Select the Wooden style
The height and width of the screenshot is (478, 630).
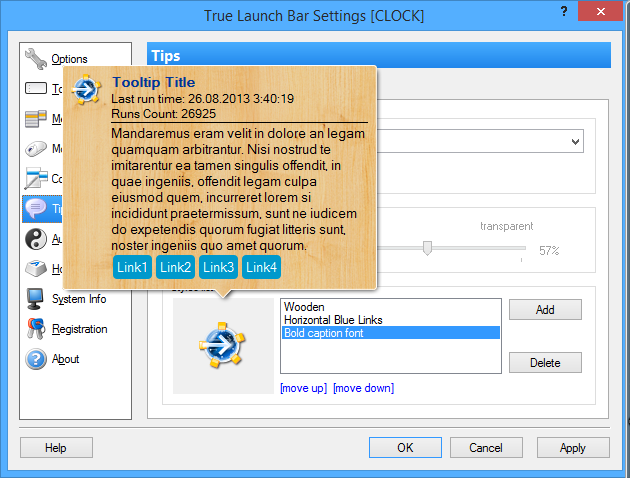304,307
